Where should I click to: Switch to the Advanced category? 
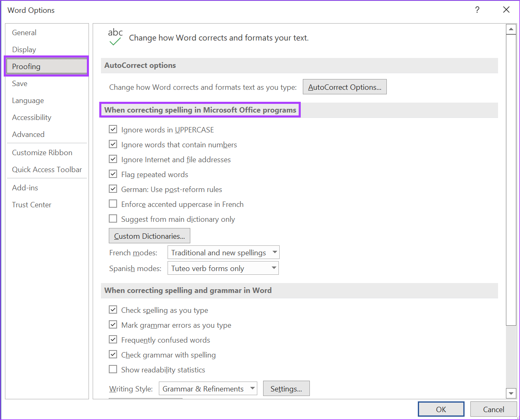pos(28,134)
